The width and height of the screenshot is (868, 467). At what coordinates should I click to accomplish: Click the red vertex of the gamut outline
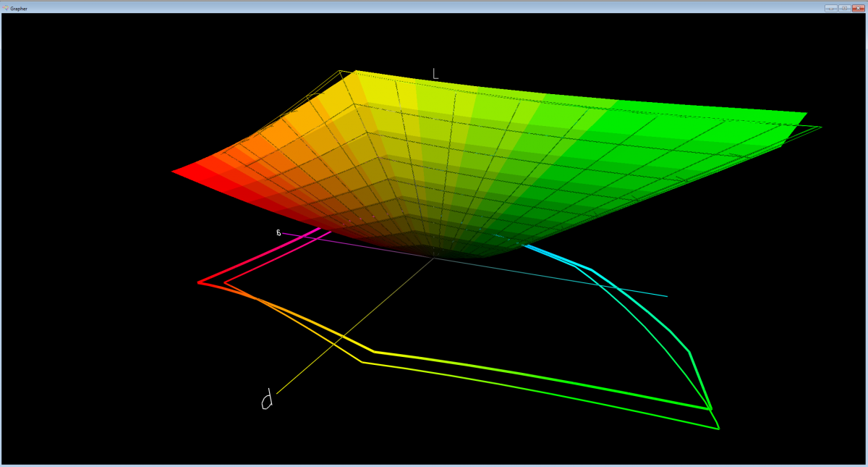(200, 282)
